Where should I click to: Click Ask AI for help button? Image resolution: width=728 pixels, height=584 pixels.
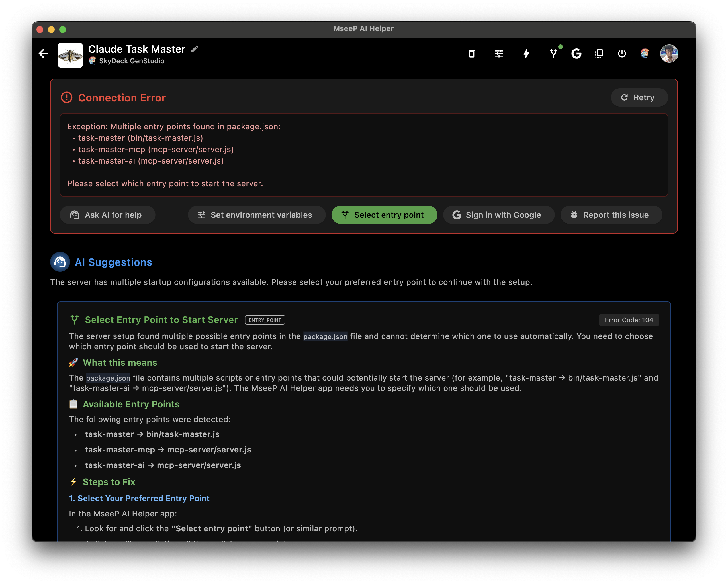tap(107, 215)
